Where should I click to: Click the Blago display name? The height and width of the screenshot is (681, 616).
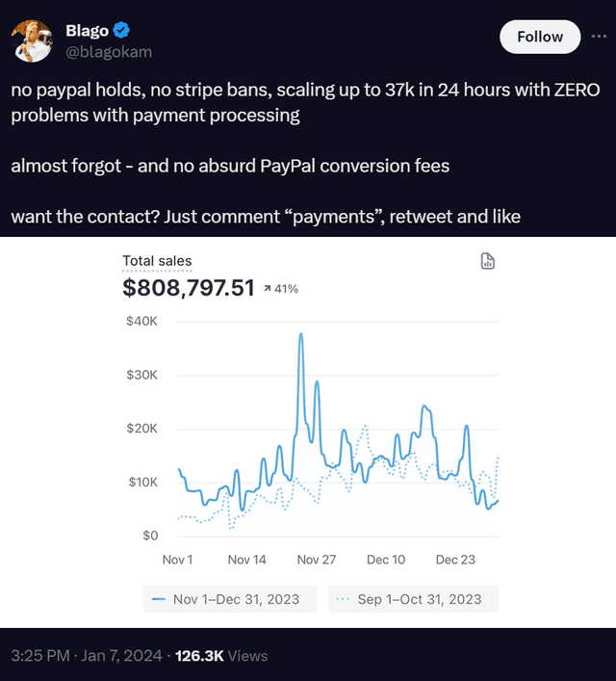(87, 31)
